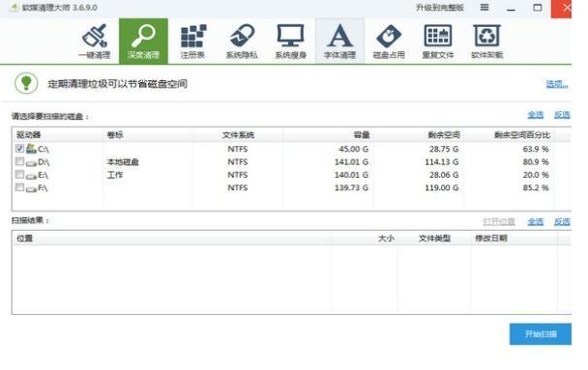Open the 系统瘦身 system slimming tool

click(291, 42)
